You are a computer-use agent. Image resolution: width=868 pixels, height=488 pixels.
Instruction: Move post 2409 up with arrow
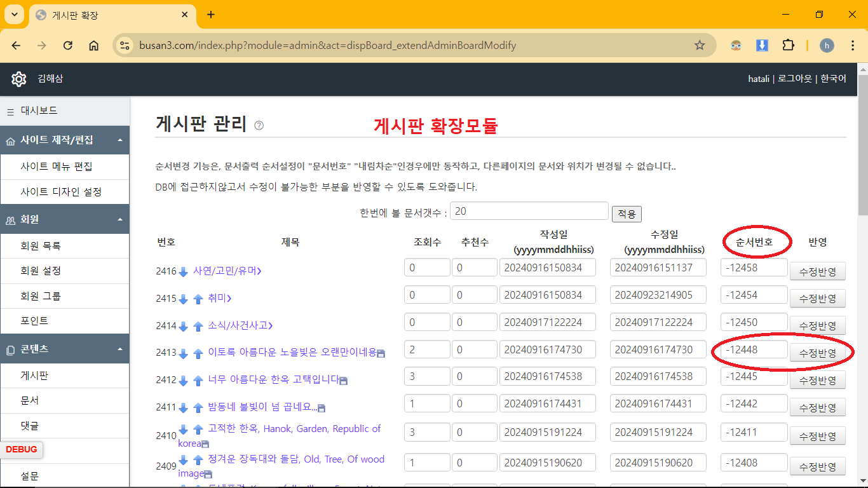click(x=198, y=460)
